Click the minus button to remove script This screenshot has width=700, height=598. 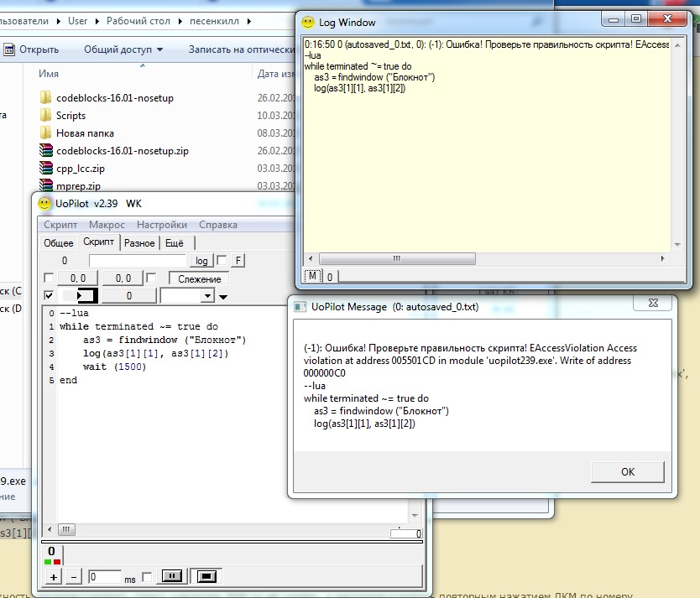click(x=73, y=577)
